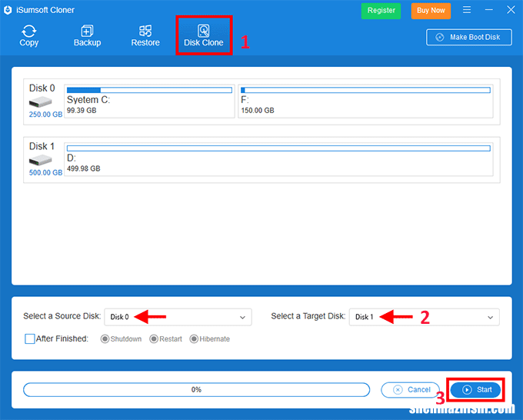Viewport: 523px width, 420px height.
Task: Click the Make Boot Disk disc icon
Action: click(440, 37)
